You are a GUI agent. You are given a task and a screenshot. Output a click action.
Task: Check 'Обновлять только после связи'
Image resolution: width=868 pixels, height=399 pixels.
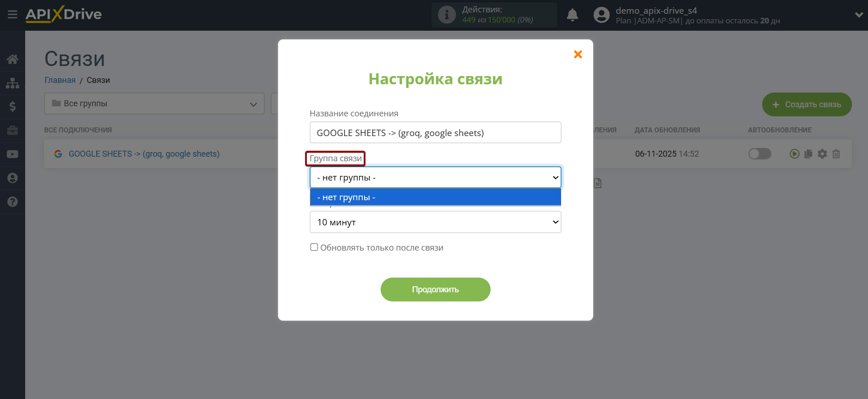tap(314, 247)
